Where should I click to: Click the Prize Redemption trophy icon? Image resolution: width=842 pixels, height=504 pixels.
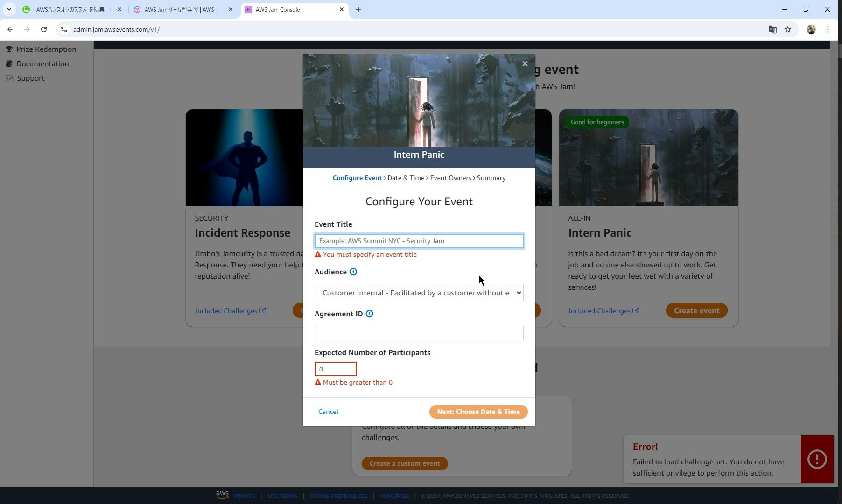9,49
